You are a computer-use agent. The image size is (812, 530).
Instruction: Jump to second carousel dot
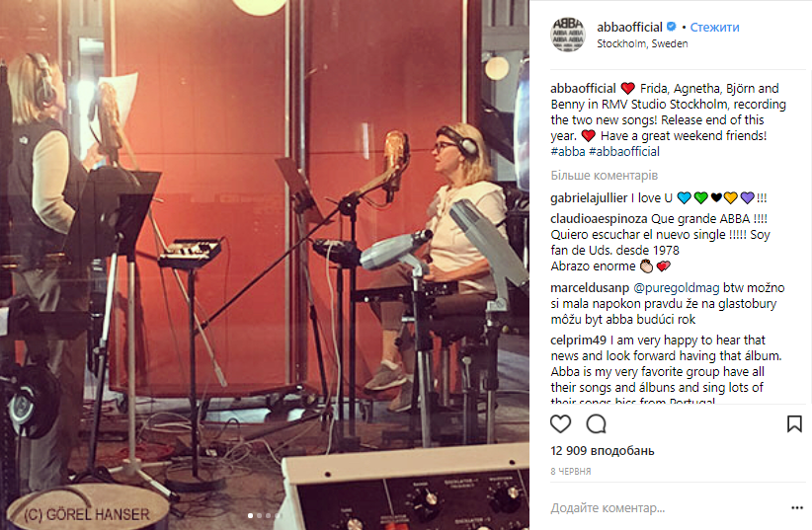[260, 515]
